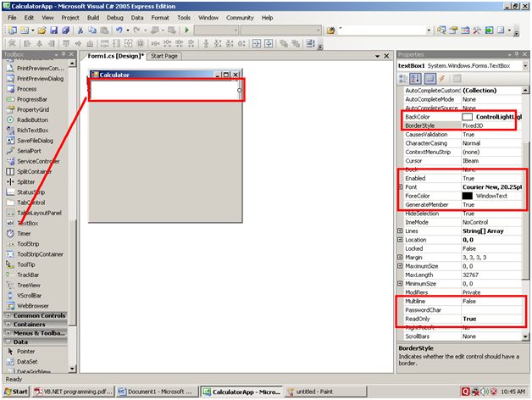
Task: Open the textBox1 object selector dropdown
Action: tap(525, 65)
